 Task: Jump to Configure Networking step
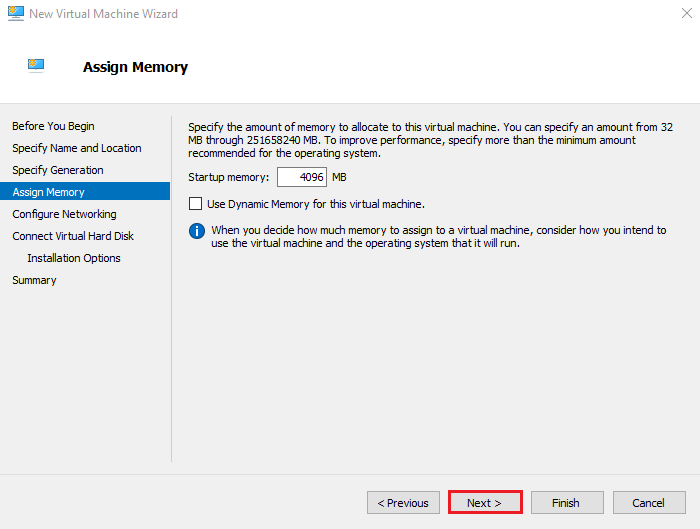[64, 214]
